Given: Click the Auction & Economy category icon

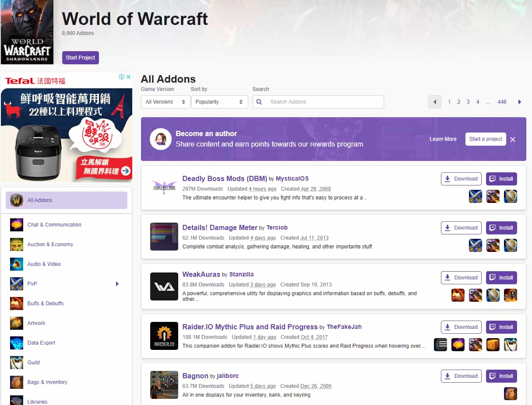Looking at the screenshot, I should coord(17,244).
